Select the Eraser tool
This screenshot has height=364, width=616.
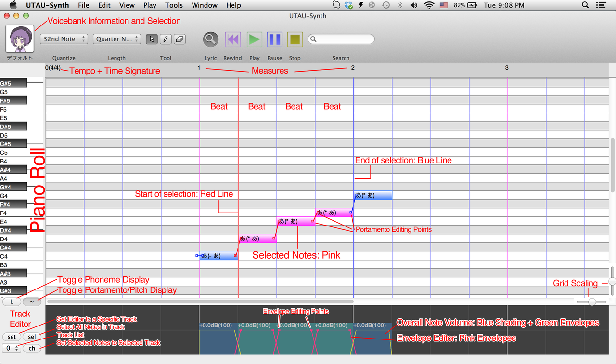click(x=179, y=39)
